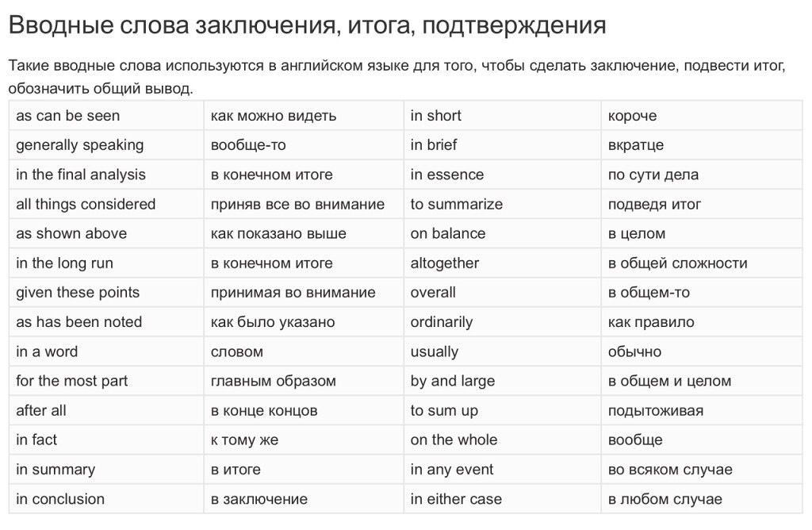Viewport: 812px width, 530px height.
Task: Click the page heading about вводные слова заключения
Action: [307, 25]
